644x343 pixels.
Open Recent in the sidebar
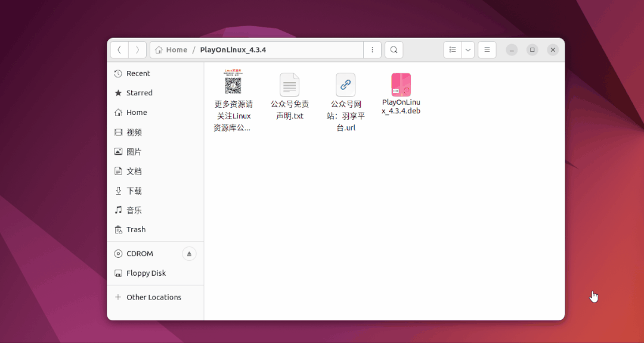pyautogui.click(x=155, y=73)
